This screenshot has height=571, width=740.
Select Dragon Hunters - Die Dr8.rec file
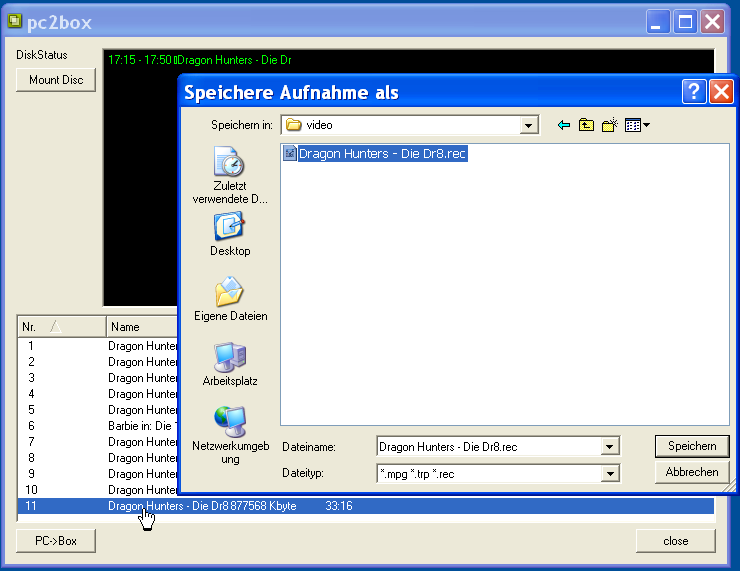(x=375, y=154)
